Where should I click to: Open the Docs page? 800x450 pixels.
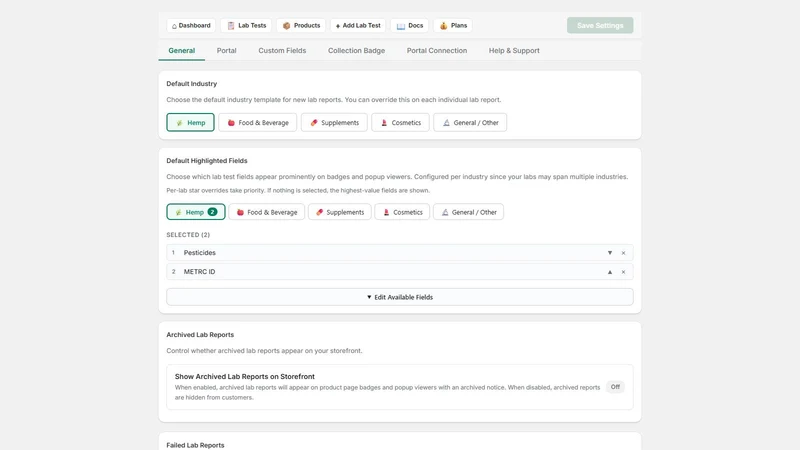click(410, 26)
